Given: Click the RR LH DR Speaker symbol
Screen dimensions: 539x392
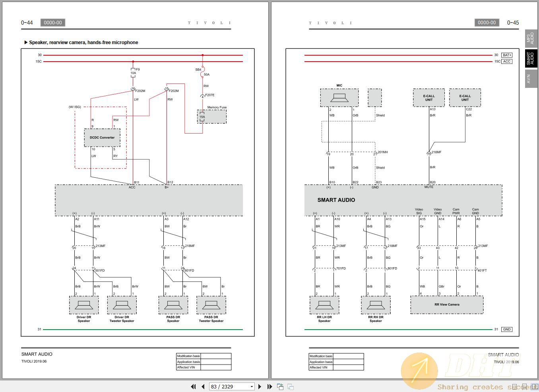Looking at the screenshot, I should click(324, 305).
